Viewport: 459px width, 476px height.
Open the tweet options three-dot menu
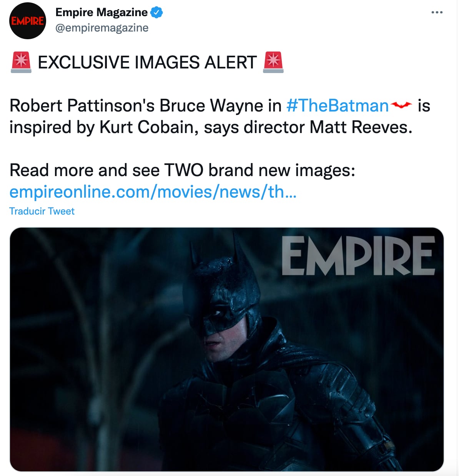coord(437,12)
